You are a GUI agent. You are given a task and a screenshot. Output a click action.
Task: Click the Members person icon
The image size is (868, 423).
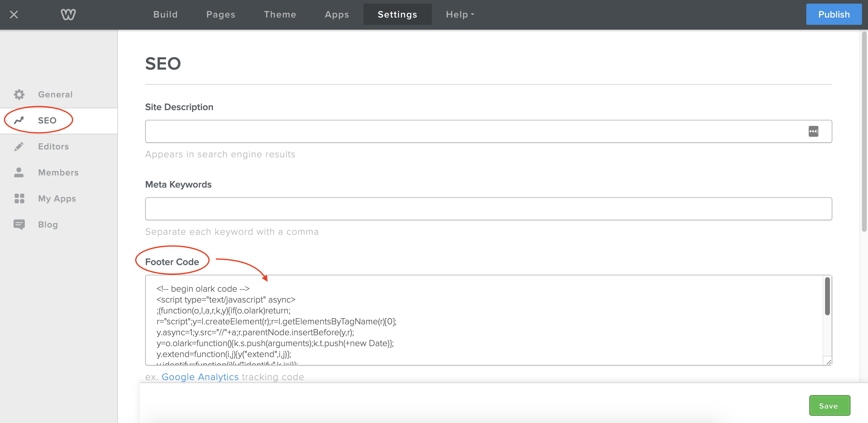pyautogui.click(x=19, y=172)
